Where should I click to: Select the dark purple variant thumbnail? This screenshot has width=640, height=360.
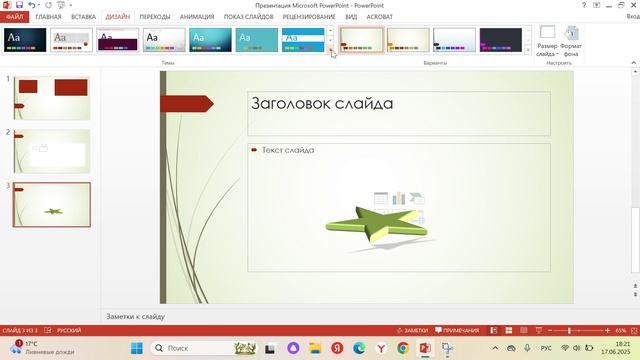coord(500,40)
